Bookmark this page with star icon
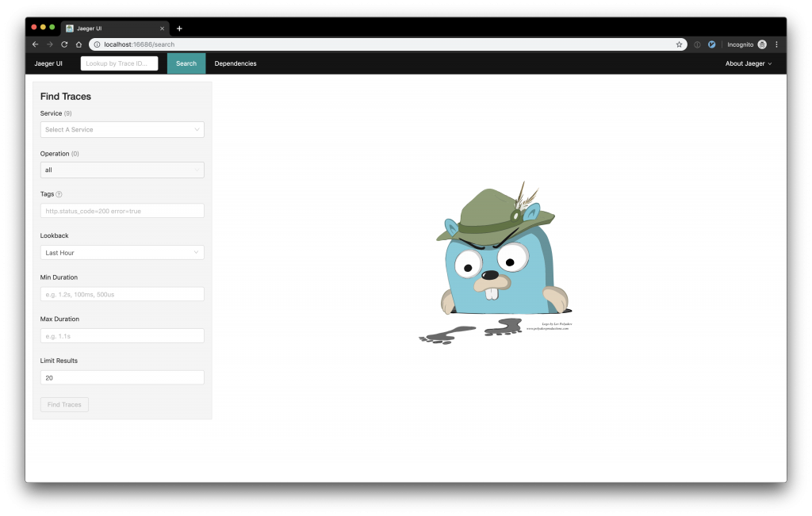This screenshot has height=516, width=812. tap(679, 44)
